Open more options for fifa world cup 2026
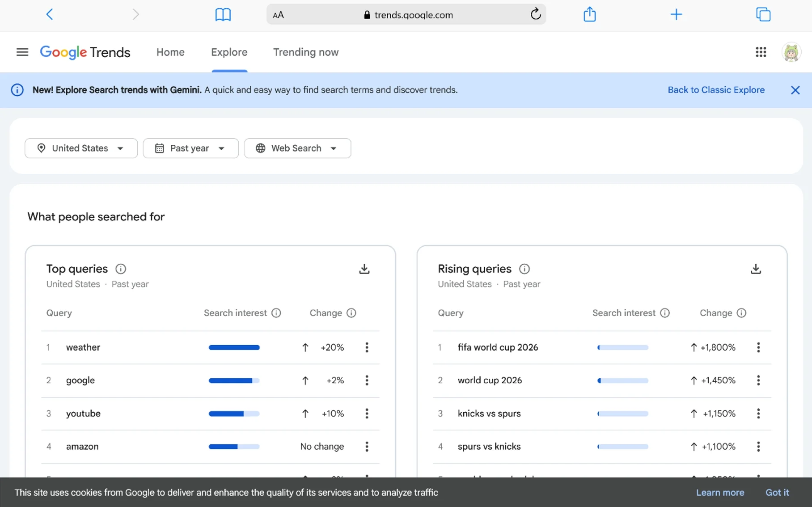The width and height of the screenshot is (812, 507). pos(758,347)
